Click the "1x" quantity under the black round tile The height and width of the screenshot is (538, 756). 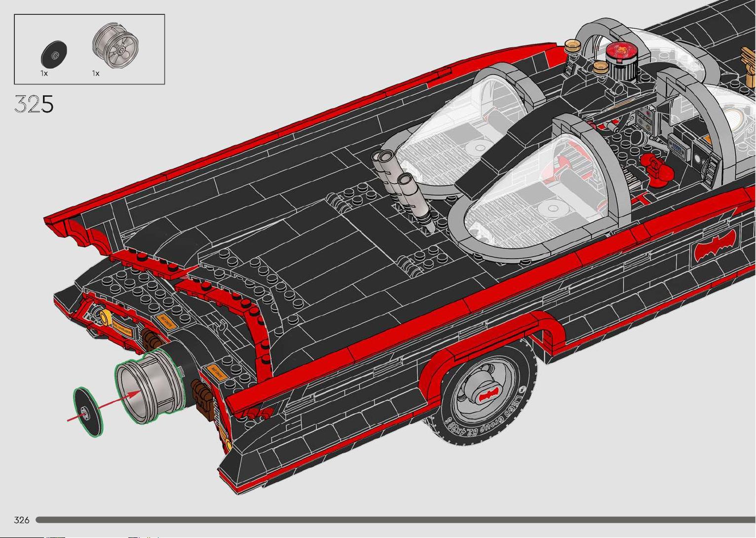(44, 73)
